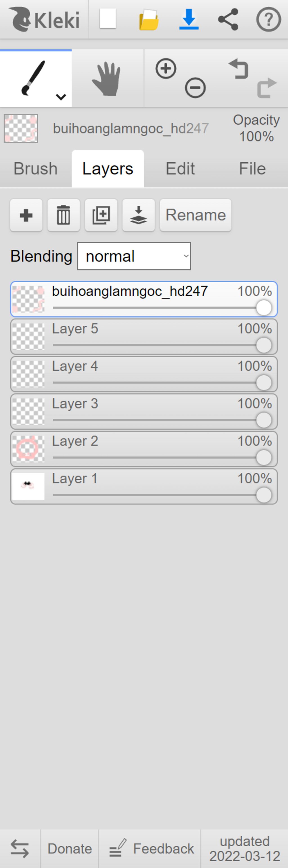Add a new layer
Screen dimensions: 288x868
(x=26, y=215)
